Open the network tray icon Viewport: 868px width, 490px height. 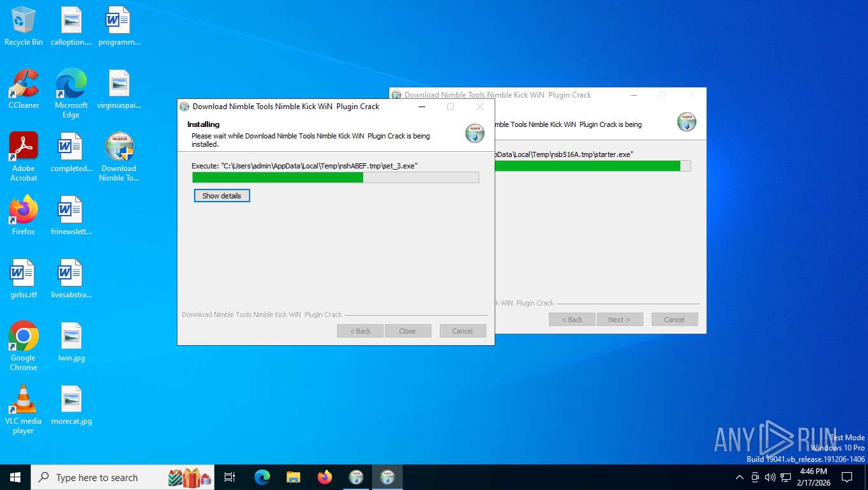786,477
